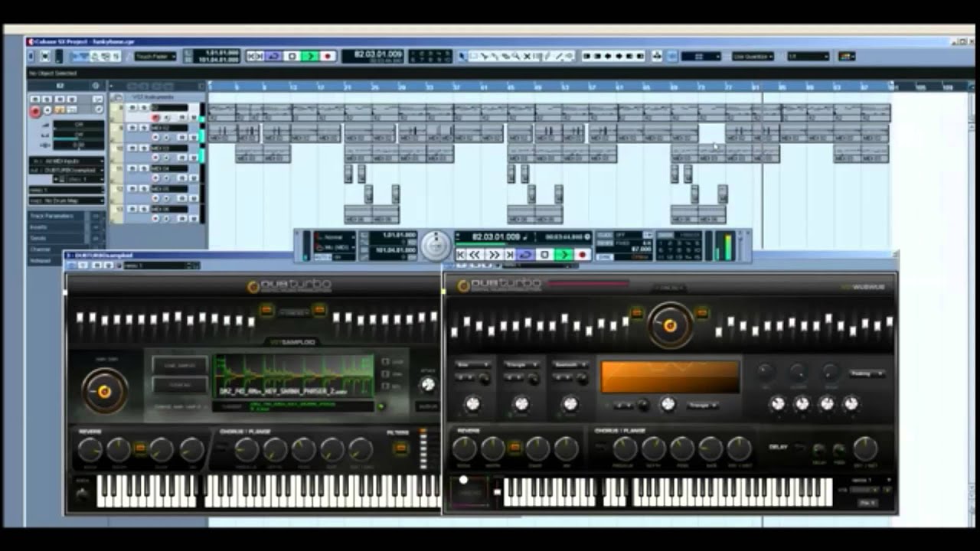Select the Mute X tool
Viewport: 980px width, 551px height.
527,56
